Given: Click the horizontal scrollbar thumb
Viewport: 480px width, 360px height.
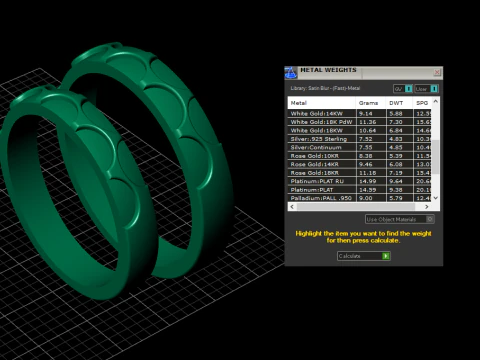Looking at the screenshot, I should (x=356, y=207).
